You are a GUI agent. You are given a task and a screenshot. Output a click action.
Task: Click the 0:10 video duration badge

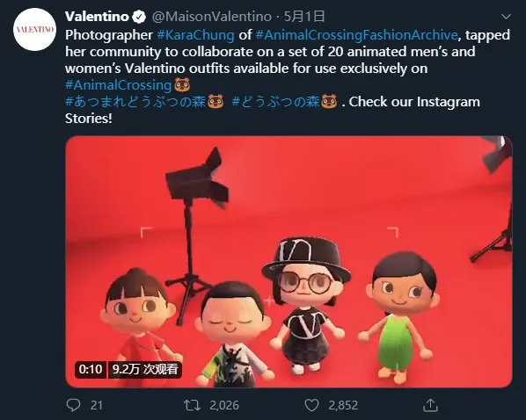point(91,369)
